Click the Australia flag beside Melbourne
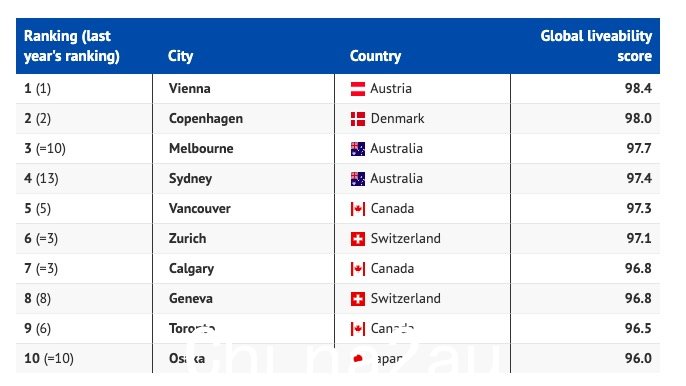Image resolution: width=686 pixels, height=386 pixels. pos(357,149)
